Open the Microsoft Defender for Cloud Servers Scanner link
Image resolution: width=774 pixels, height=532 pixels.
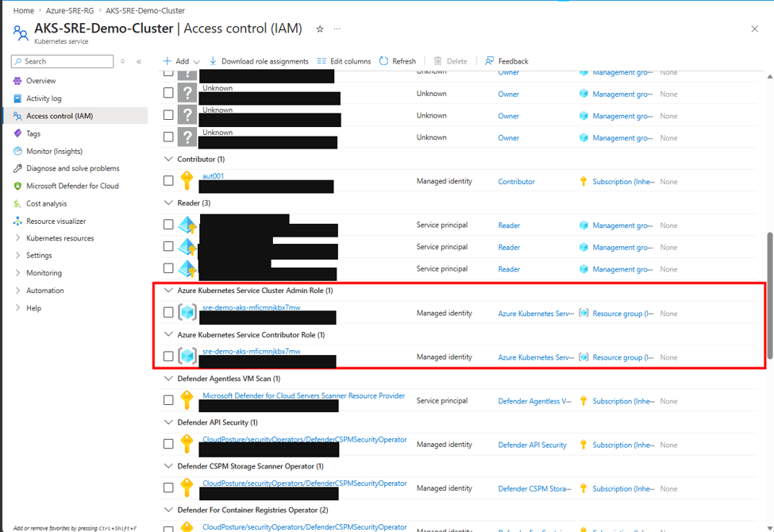point(303,395)
